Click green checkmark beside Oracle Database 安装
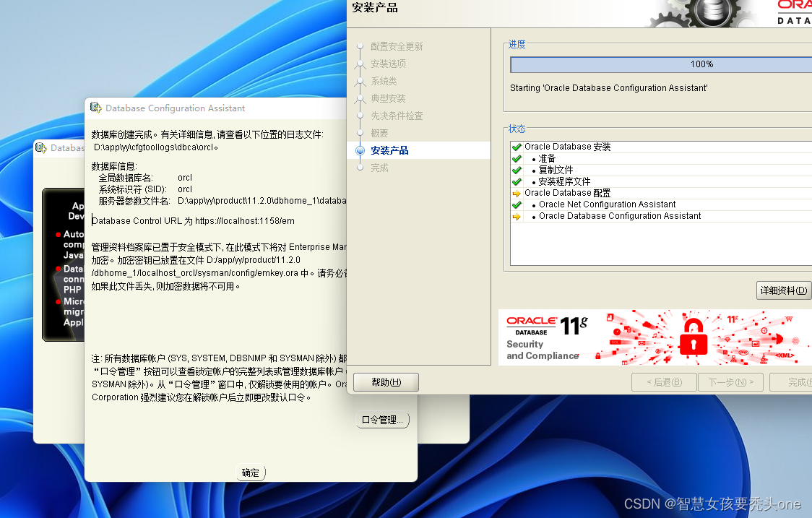The width and height of the screenshot is (812, 518). (x=517, y=147)
